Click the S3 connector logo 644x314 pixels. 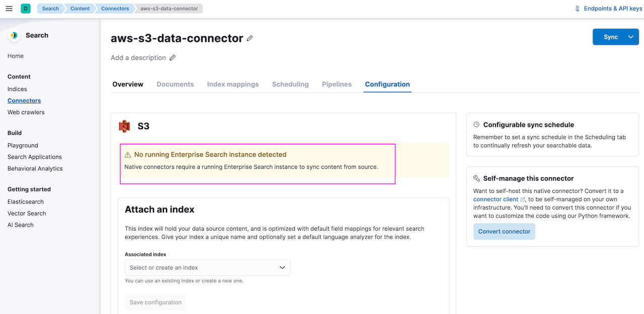(124, 126)
